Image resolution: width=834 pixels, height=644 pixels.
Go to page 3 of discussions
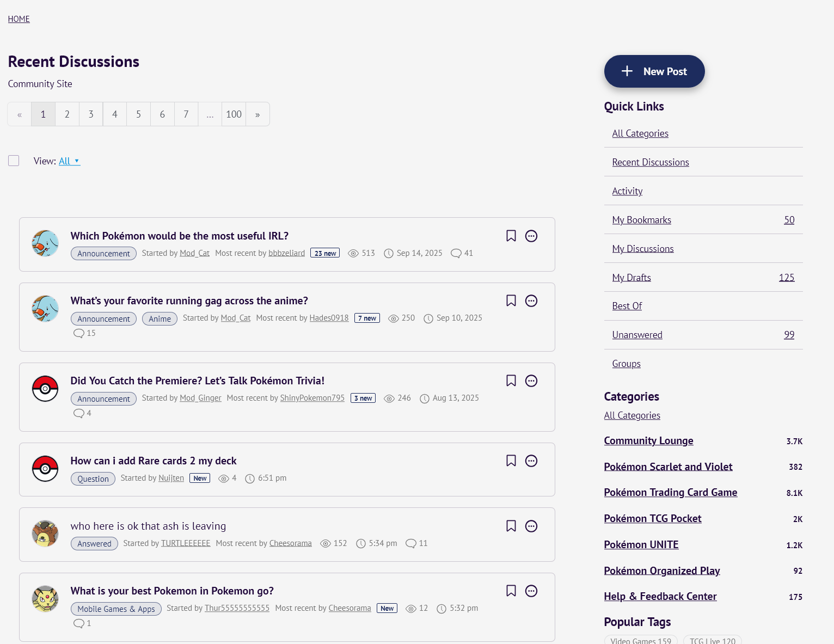point(91,114)
